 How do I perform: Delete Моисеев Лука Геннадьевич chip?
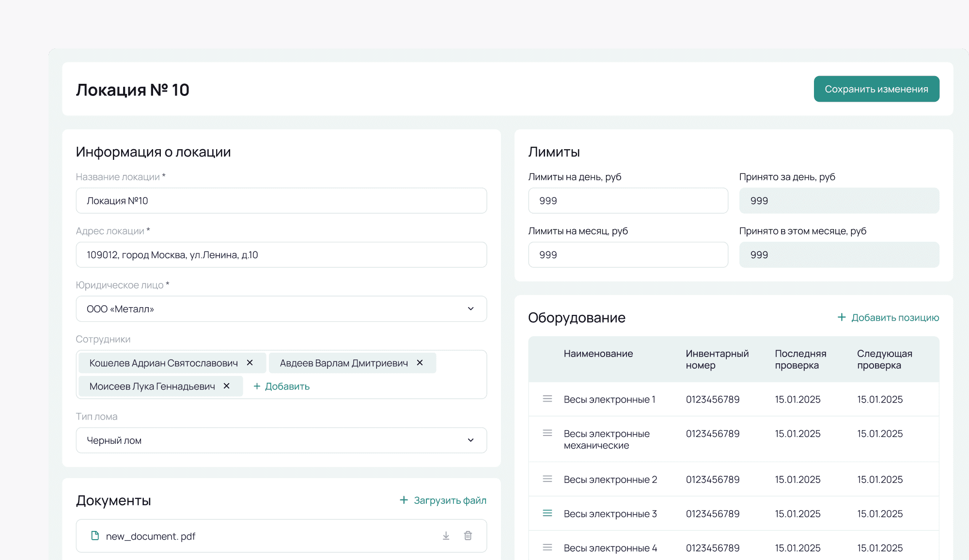pyautogui.click(x=226, y=386)
